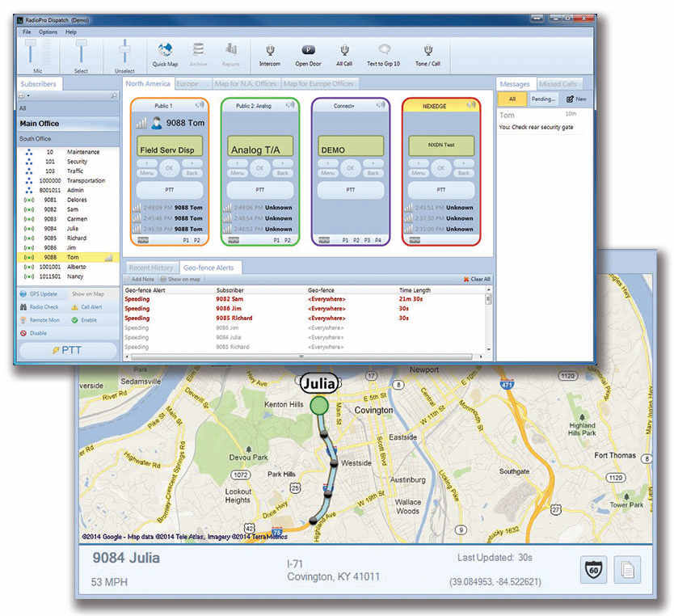The image size is (674, 616).
Task: Mute speaker on the NEXEDGE radio
Action: point(471,105)
